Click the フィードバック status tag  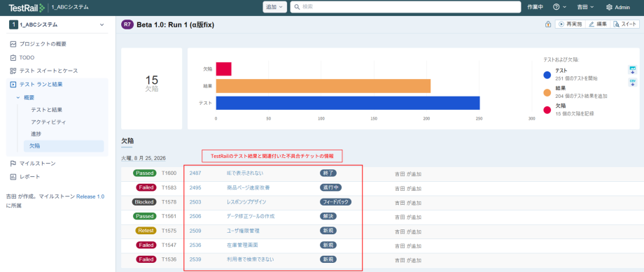[335, 202]
